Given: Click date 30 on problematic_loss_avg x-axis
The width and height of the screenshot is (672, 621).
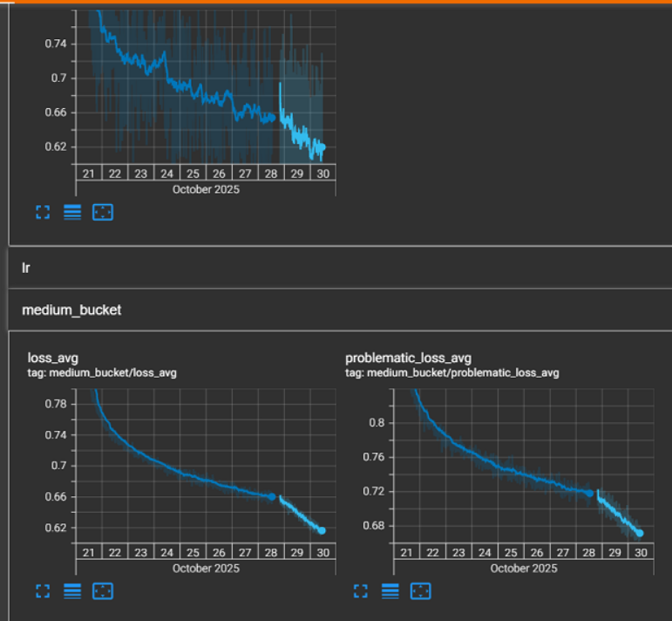Looking at the screenshot, I should point(641,553).
